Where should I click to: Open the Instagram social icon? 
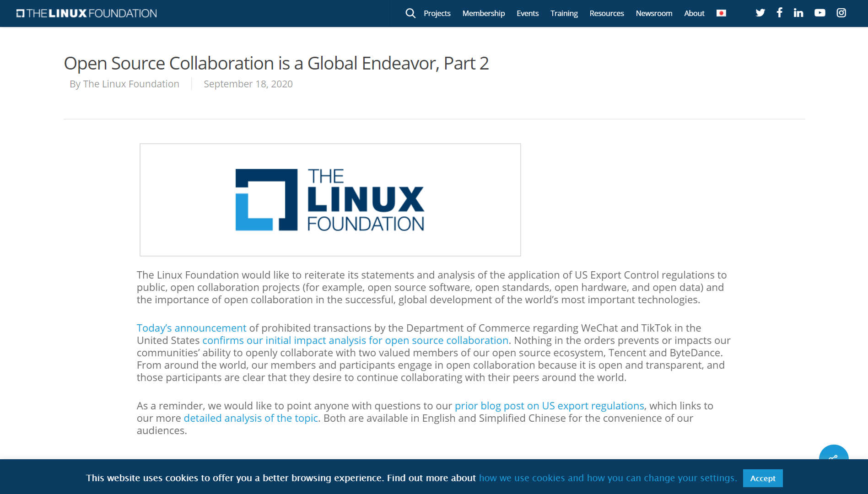point(841,13)
